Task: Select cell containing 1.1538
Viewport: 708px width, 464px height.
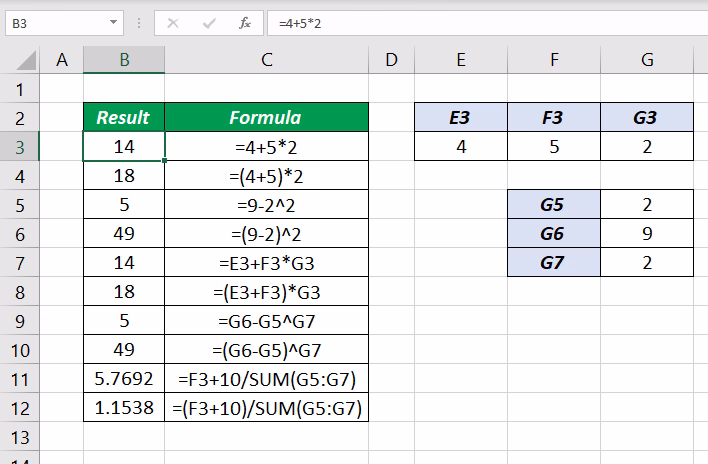Action: pyautogui.click(x=124, y=407)
